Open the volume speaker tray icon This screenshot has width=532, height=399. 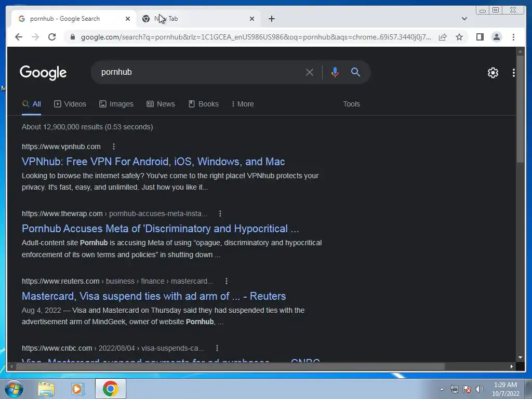tap(480, 389)
